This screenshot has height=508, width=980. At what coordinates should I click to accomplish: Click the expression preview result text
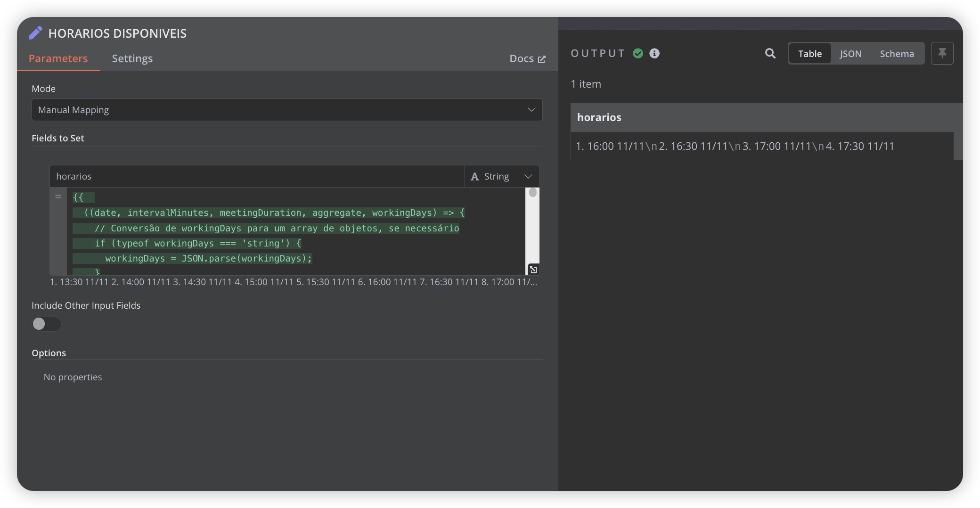pyautogui.click(x=294, y=282)
